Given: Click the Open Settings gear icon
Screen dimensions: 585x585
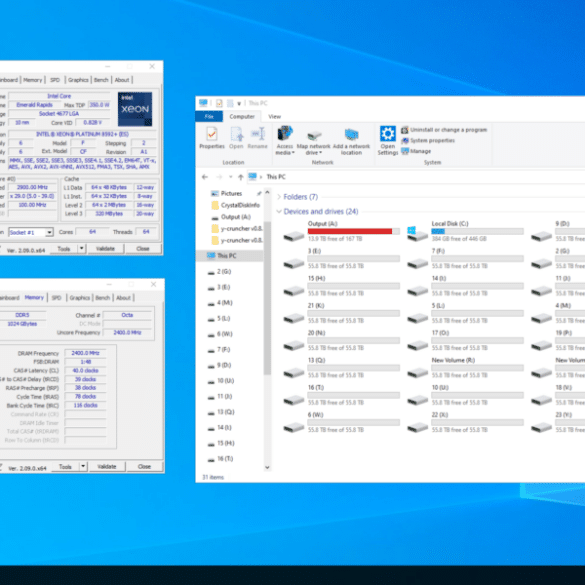Looking at the screenshot, I should (x=388, y=134).
